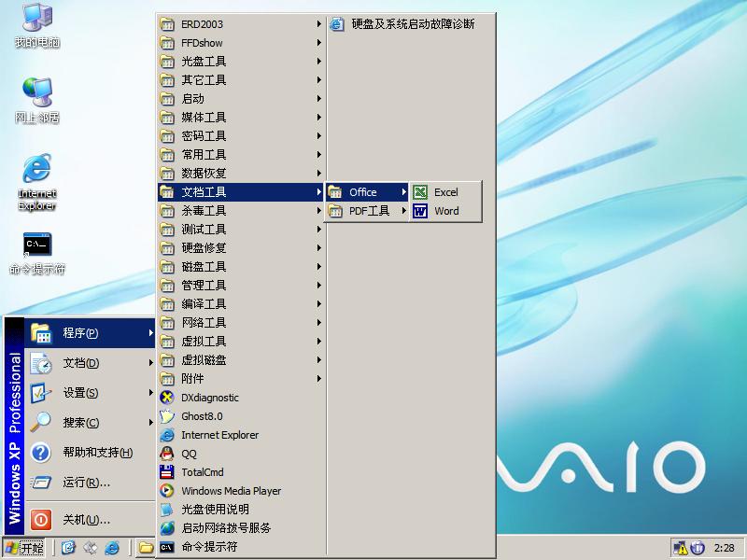Screen dimensions: 747x560
Task: Expand the 数据恢复 submenu arrow
Action: pyautogui.click(x=318, y=173)
